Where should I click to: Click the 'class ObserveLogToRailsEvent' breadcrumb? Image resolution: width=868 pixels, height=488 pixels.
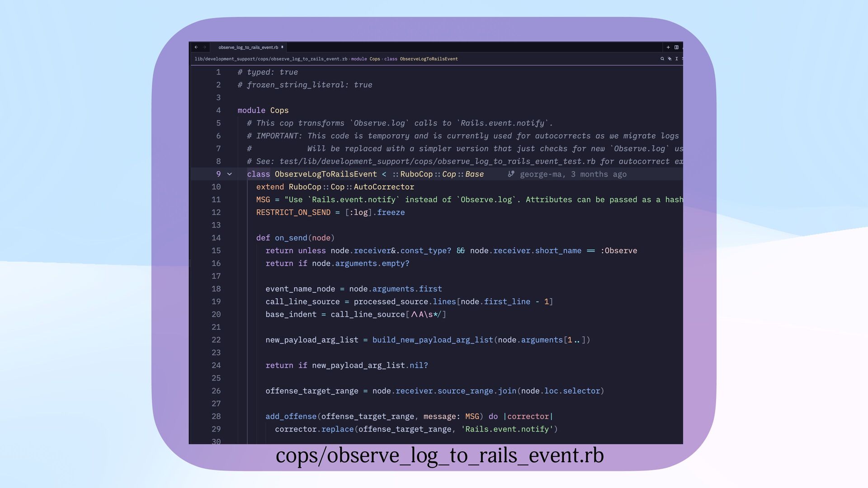(421, 59)
